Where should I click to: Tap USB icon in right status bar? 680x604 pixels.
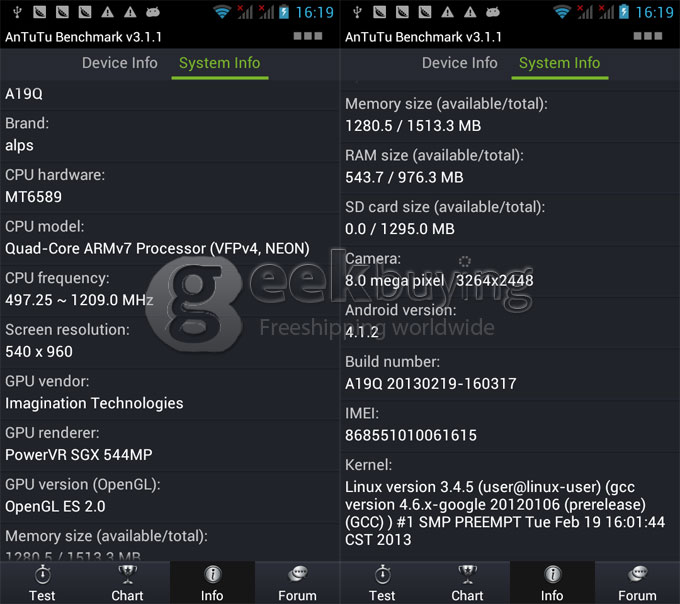357,12
